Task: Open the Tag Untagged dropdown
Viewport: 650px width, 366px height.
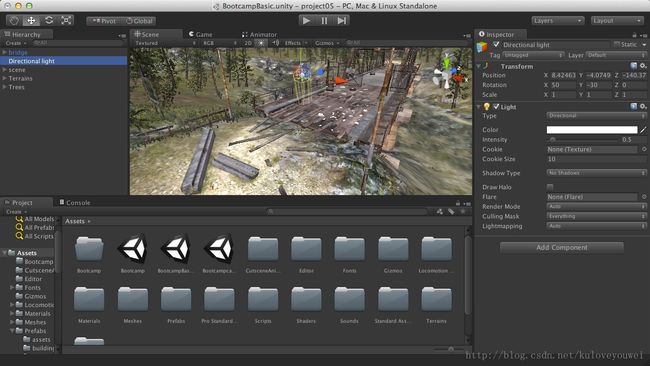Action: click(x=533, y=55)
